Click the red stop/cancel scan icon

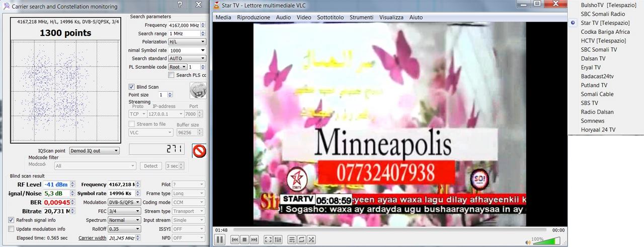(199, 151)
